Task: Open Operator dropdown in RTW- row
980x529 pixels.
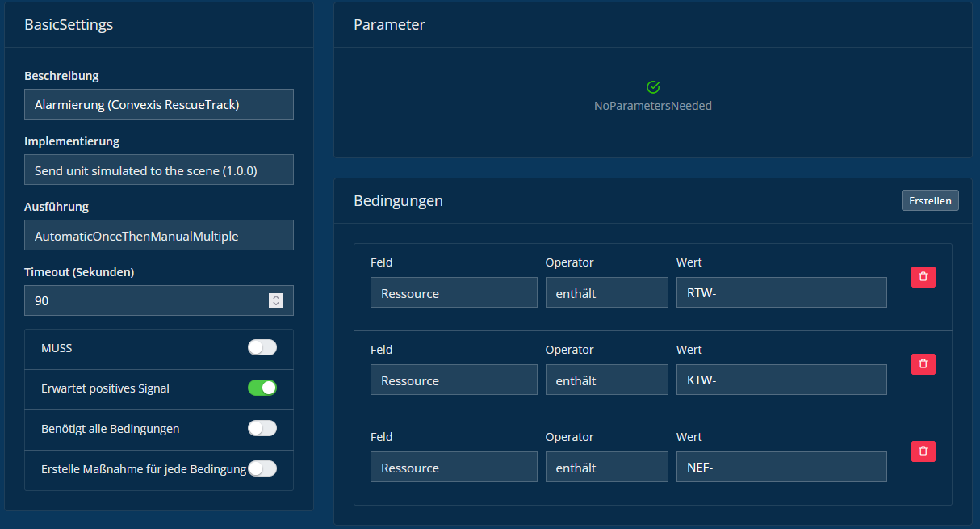Action: [x=606, y=293]
